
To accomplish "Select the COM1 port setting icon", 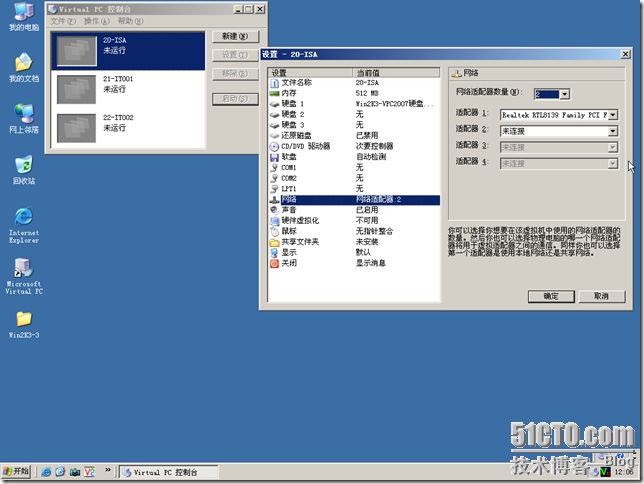I will (274, 168).
